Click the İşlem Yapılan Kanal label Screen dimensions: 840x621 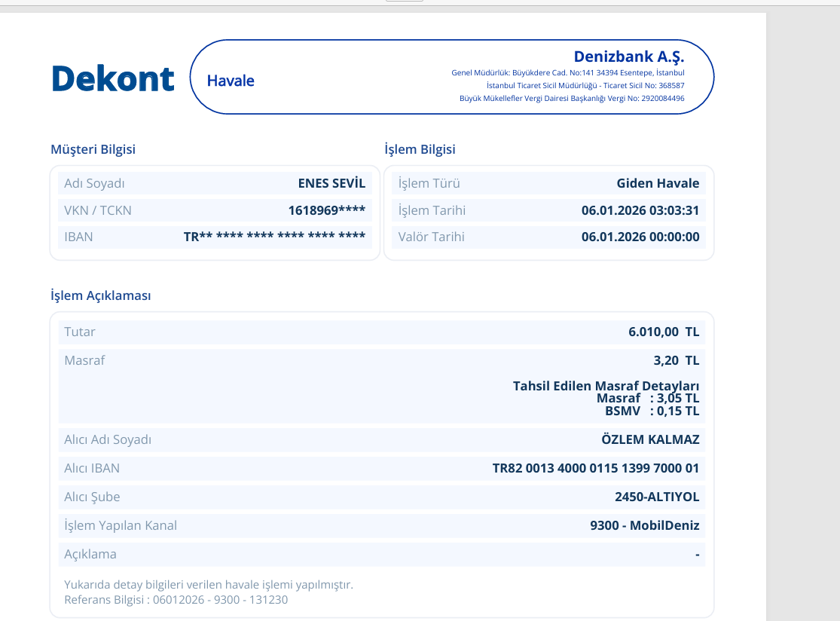pos(121,525)
